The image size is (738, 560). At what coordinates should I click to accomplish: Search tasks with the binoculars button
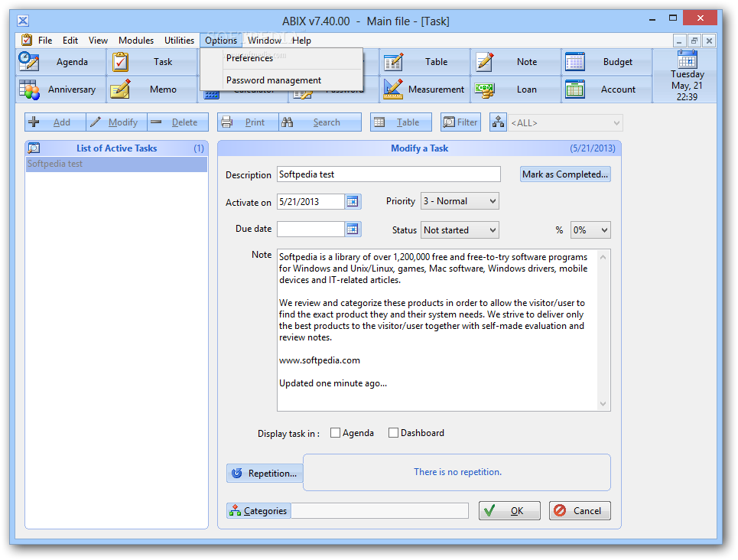pyautogui.click(x=320, y=122)
